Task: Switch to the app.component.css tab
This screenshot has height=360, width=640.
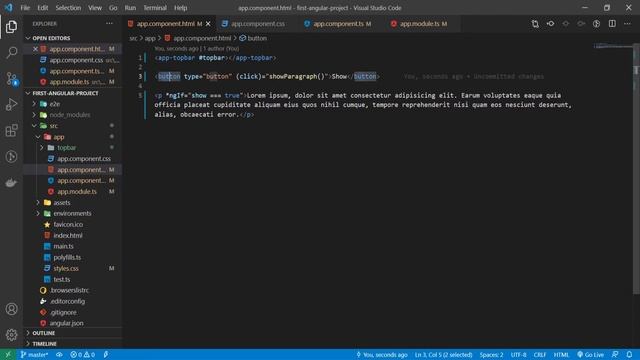Action: coord(258,24)
